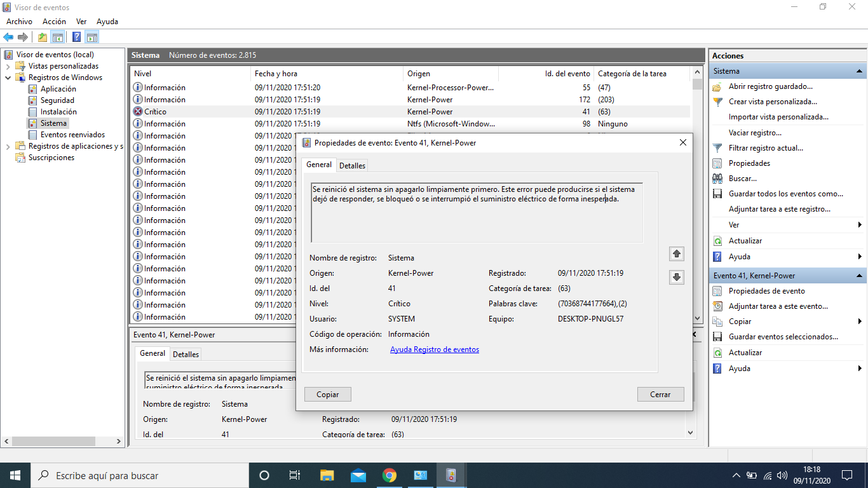This screenshot has width=868, height=488.
Task: Show hidden system tray icons
Action: (x=736, y=475)
